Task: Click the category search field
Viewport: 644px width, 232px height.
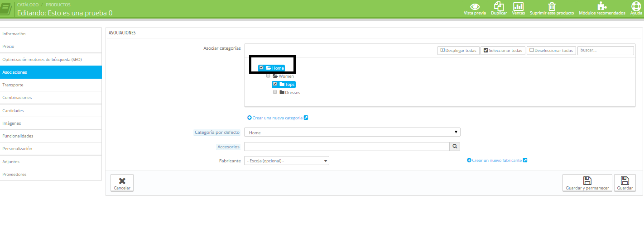Action: tap(605, 51)
